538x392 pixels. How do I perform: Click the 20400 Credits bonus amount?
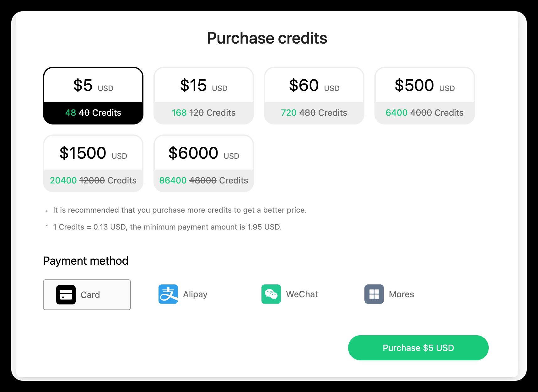point(63,180)
